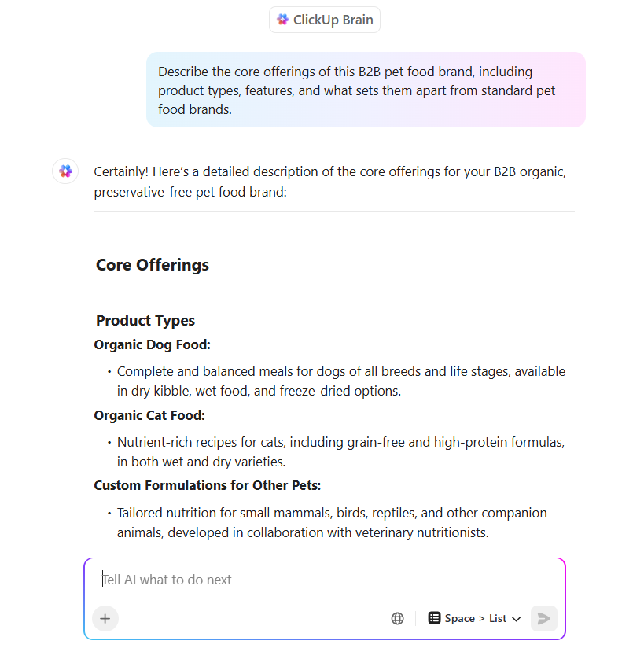Click the AI assistant avatar beside the response
Screen dimensions: 644x648
(x=65, y=171)
